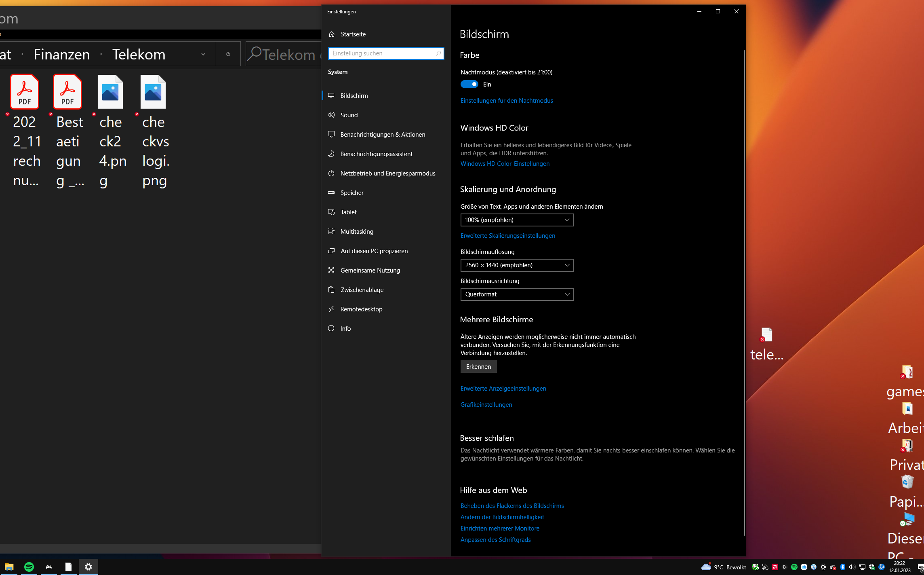Open Erweiterte Skalierungseinstellungen link
This screenshot has height=575, width=924.
pos(507,236)
